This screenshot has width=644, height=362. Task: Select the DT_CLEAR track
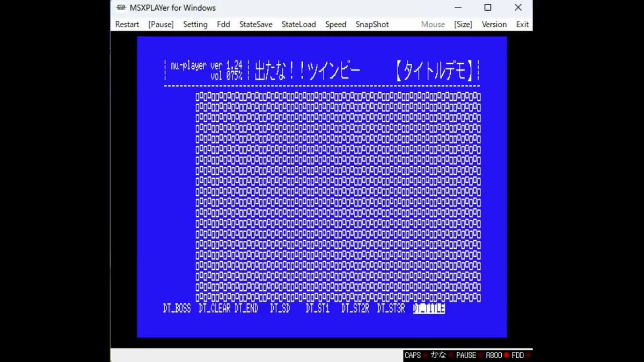point(215,308)
